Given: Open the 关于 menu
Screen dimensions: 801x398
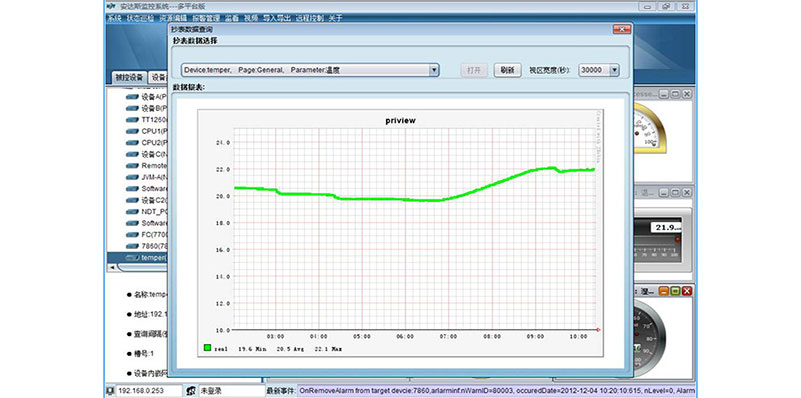Looking at the screenshot, I should tap(335, 18).
